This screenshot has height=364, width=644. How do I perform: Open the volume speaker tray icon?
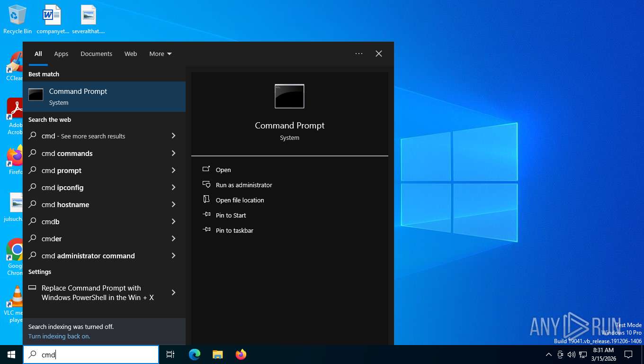(x=571, y=355)
